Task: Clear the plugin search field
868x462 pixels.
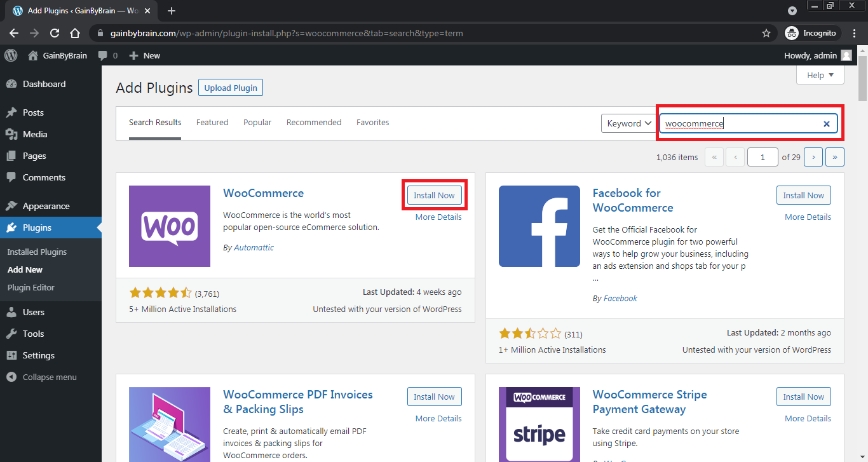Action: pos(827,124)
